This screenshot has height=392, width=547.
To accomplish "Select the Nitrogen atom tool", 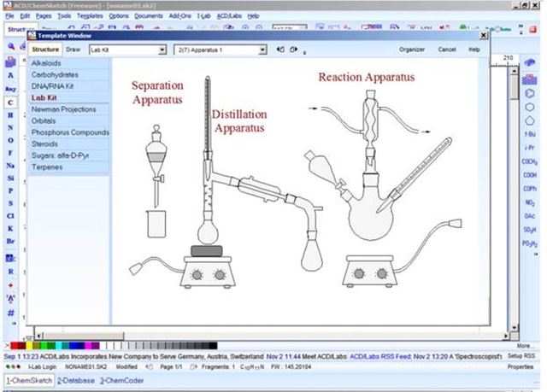I will [10, 127].
